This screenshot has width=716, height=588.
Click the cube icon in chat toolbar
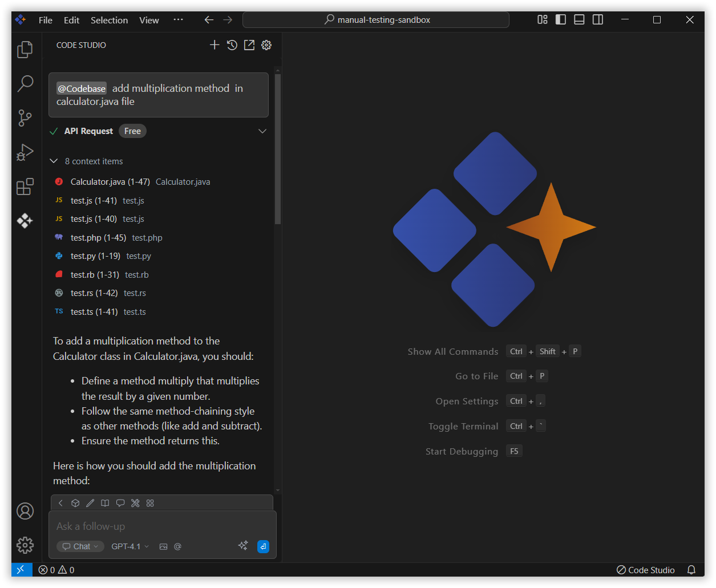coord(75,503)
